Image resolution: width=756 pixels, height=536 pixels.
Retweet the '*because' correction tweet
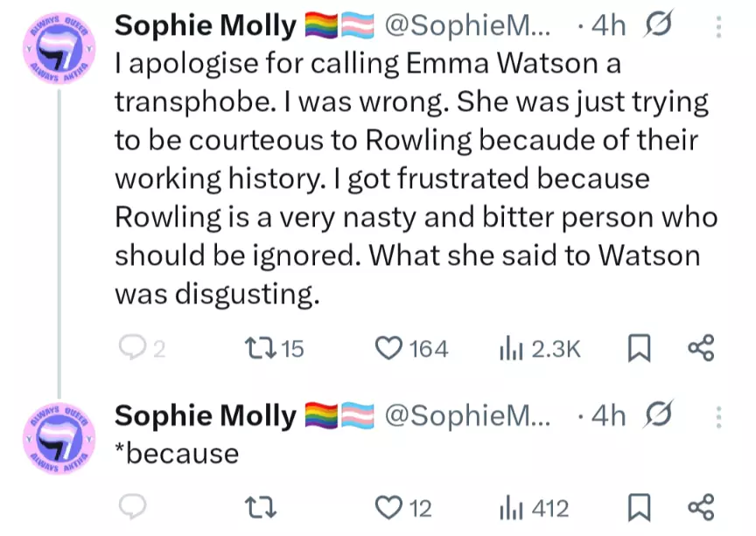click(x=261, y=508)
